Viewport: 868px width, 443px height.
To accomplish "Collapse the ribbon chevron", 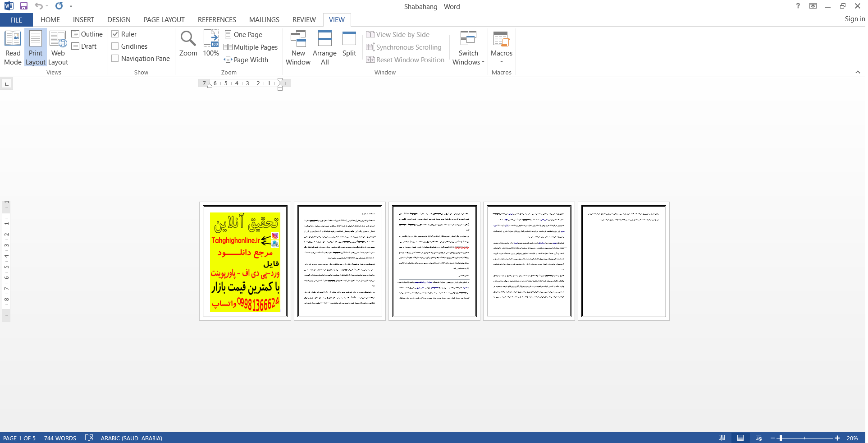I will [x=858, y=72].
